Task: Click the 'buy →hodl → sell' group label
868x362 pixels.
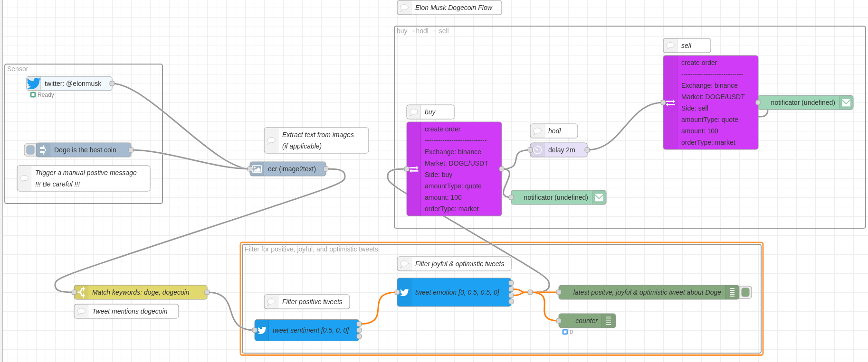Action: (422, 31)
